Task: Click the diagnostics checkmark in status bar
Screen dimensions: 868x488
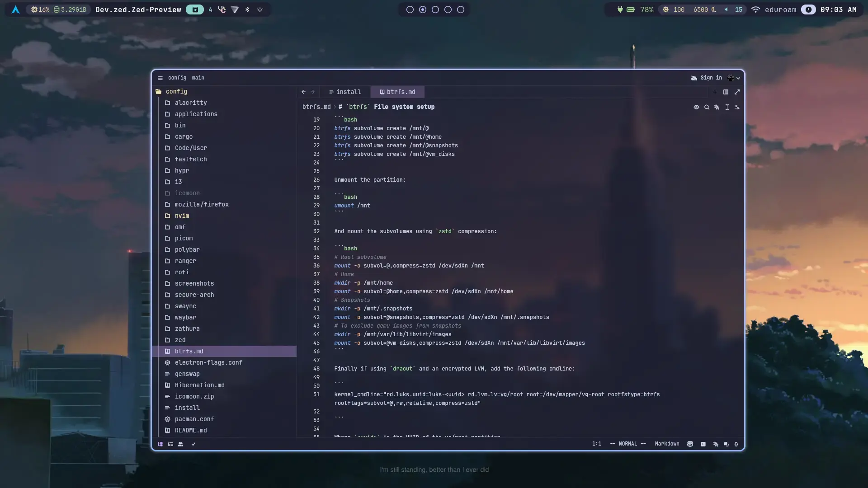Action: 193,444
